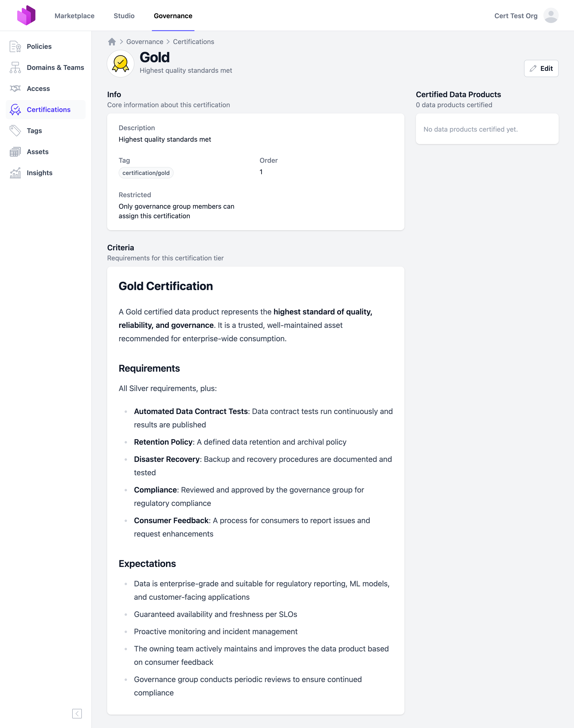This screenshot has width=574, height=728.
Task: Click the Certifications ribbon icon
Action: click(x=15, y=110)
